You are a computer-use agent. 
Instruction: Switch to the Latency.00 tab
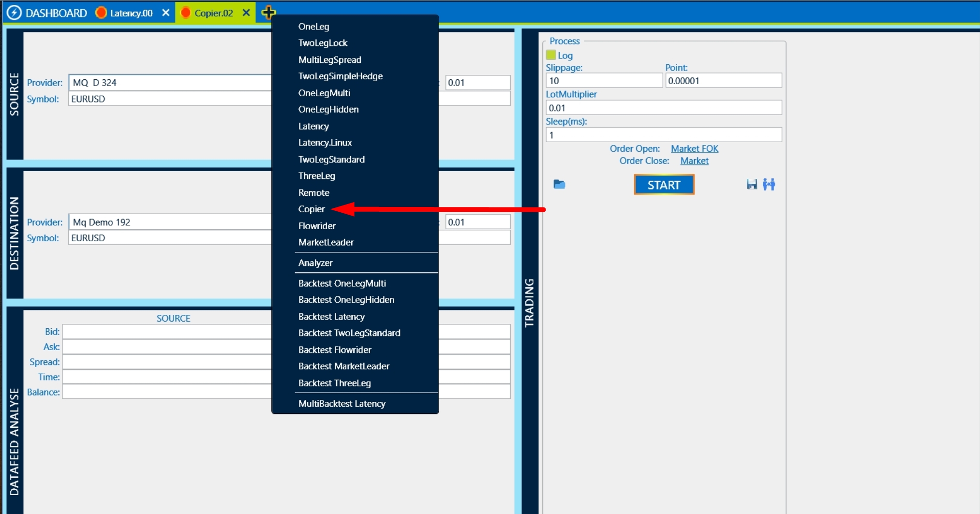pyautogui.click(x=131, y=13)
